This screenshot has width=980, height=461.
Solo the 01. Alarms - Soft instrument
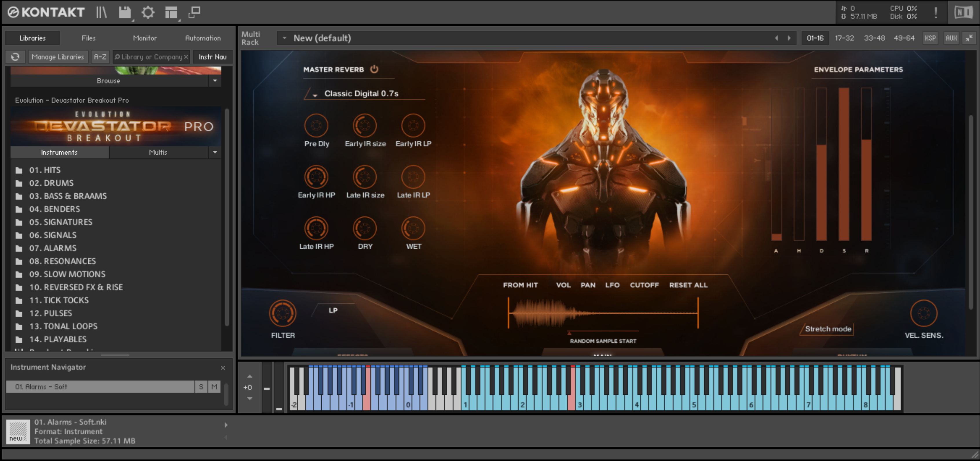(201, 386)
